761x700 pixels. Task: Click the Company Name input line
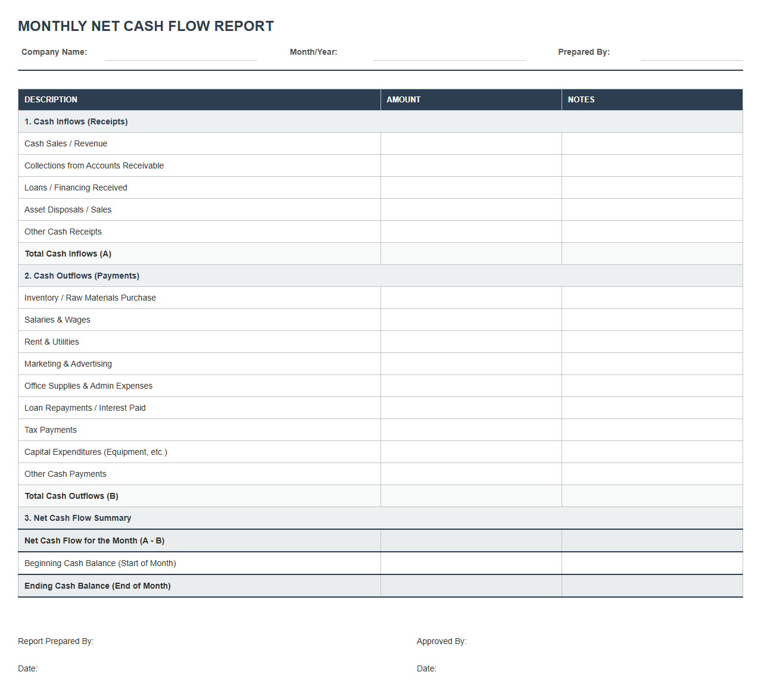[181, 53]
